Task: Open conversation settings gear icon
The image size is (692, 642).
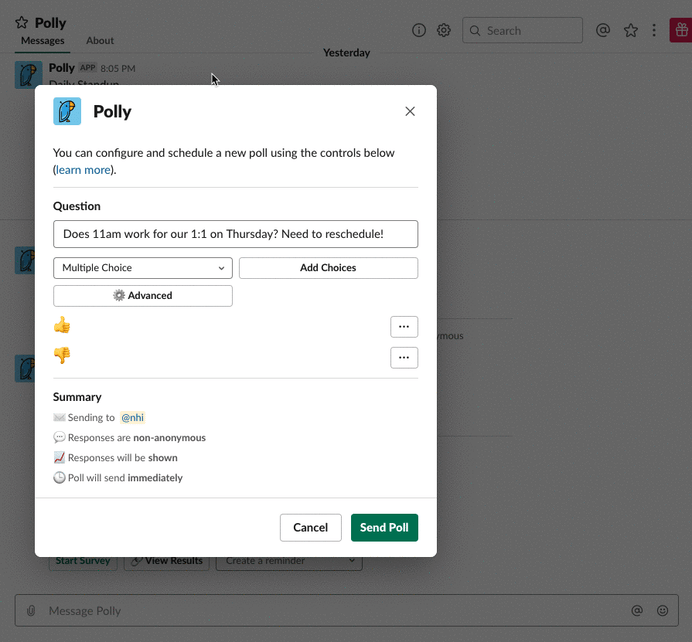Action: 444,30
